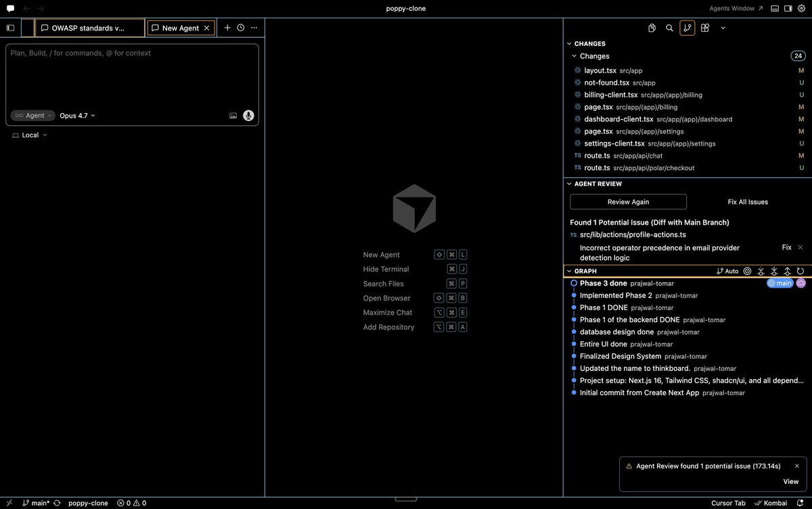This screenshot has height=509, width=812.
Task: Select the Source Control branch icon
Action: [687, 28]
